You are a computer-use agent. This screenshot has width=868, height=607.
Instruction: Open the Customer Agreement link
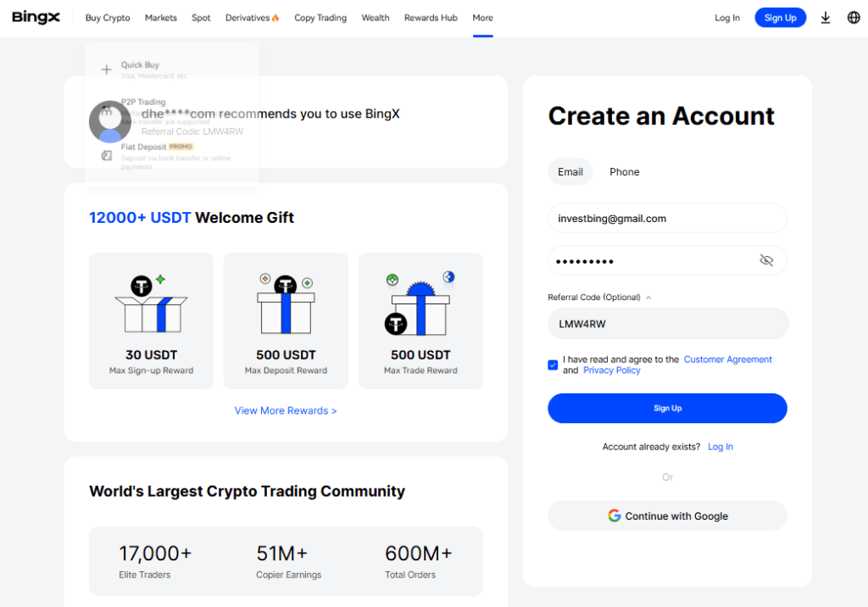pos(727,359)
